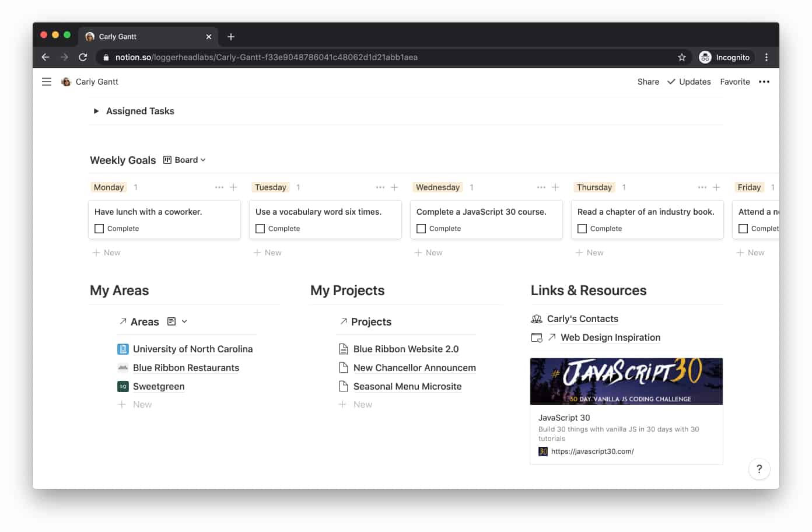Click the Web Design Inspiration bookmark icon
The width and height of the screenshot is (812, 532).
[x=537, y=337]
